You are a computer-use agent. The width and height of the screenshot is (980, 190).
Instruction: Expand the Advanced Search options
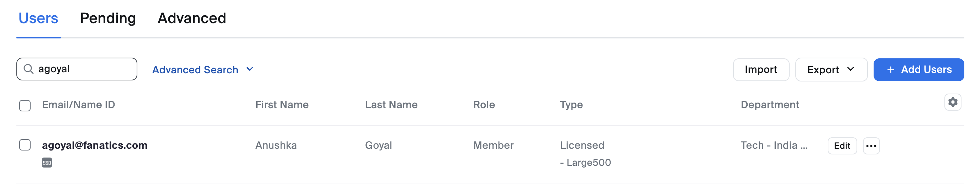coord(195,70)
